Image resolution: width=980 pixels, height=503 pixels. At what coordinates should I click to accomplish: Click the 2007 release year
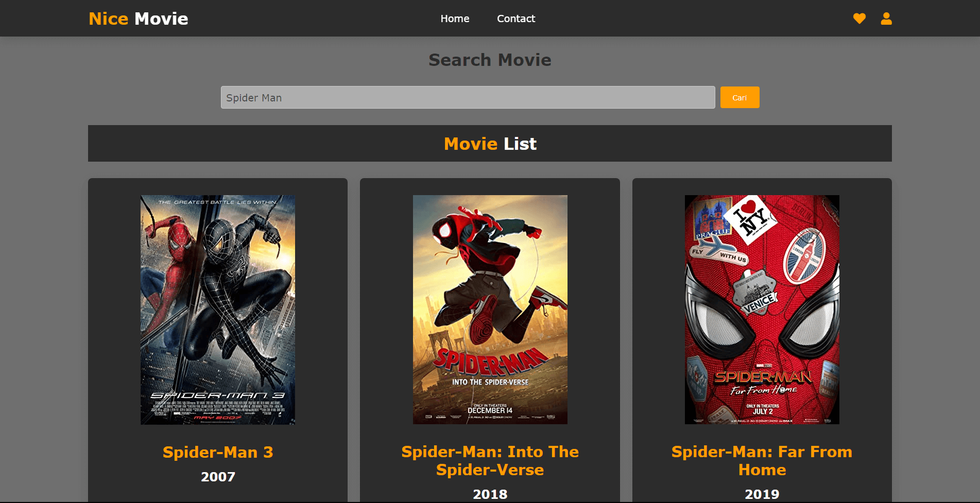coord(218,477)
